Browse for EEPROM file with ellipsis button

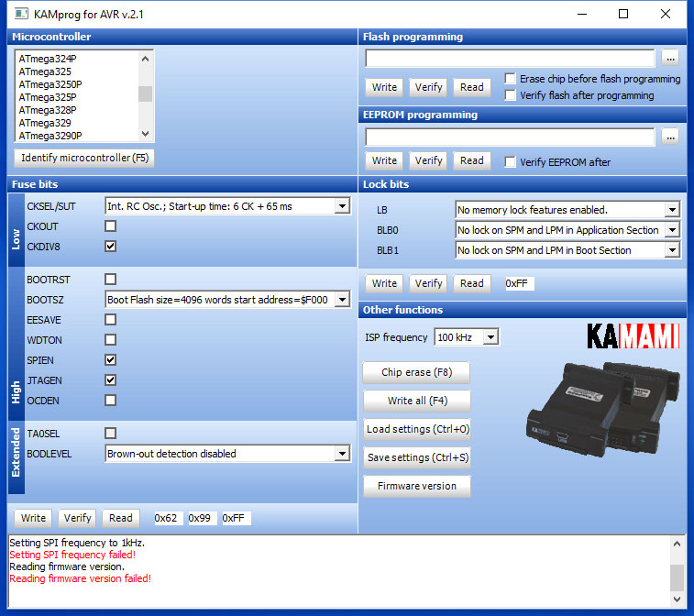click(x=670, y=137)
